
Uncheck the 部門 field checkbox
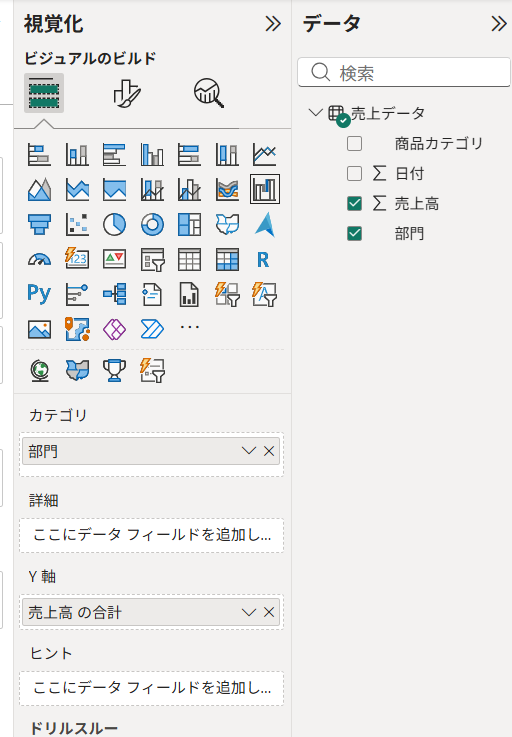(354, 234)
